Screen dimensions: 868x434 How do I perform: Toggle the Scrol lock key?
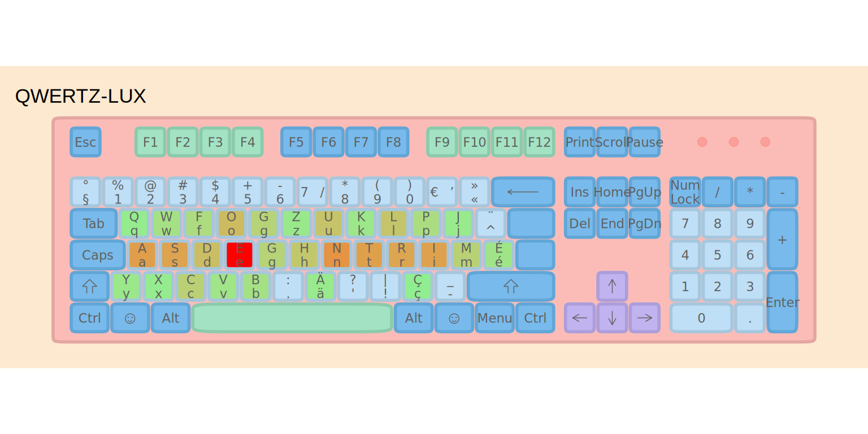[612, 142]
